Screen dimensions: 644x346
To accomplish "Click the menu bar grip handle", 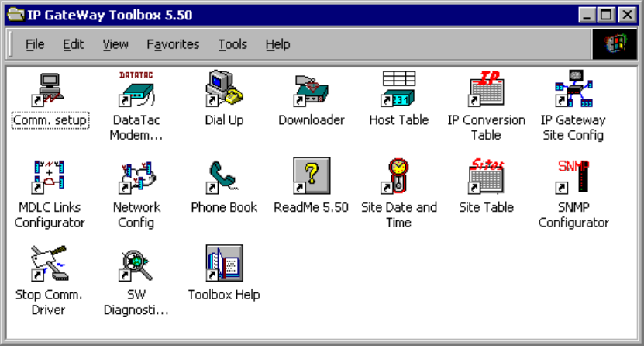I will [x=11, y=44].
